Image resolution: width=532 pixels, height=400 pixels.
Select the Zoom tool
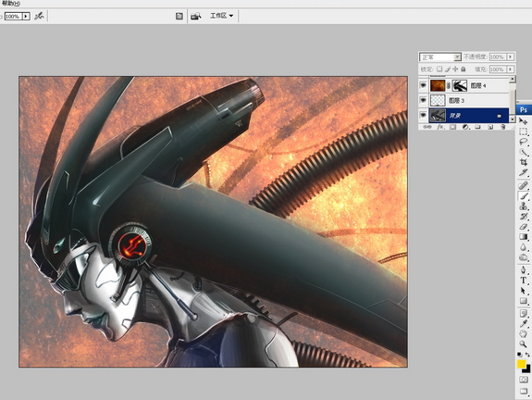click(x=523, y=344)
